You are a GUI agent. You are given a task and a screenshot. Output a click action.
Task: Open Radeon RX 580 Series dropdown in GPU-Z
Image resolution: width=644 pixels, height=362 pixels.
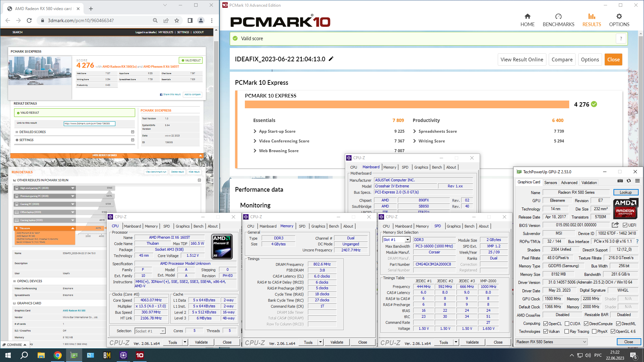pos(551,342)
